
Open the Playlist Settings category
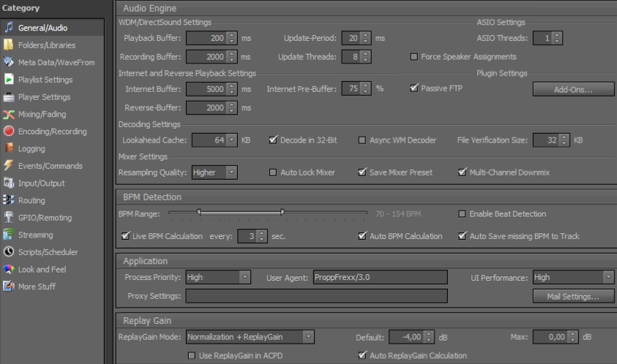[53, 80]
